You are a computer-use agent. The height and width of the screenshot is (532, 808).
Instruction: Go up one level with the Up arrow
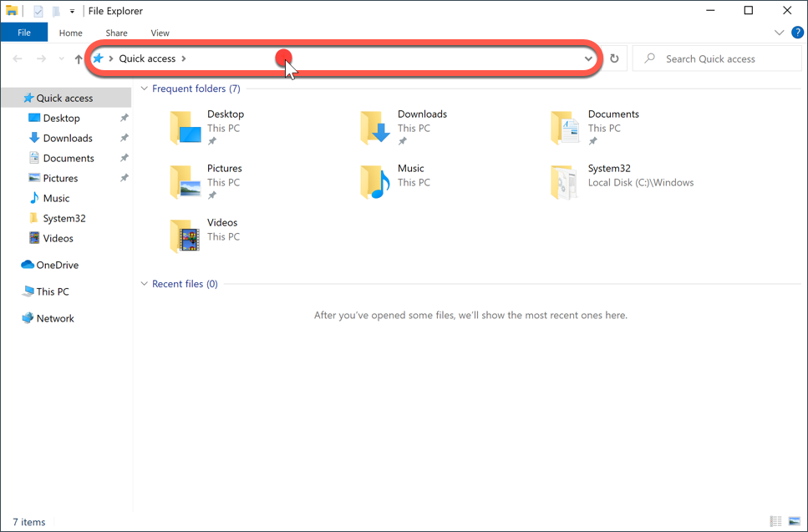click(79, 59)
